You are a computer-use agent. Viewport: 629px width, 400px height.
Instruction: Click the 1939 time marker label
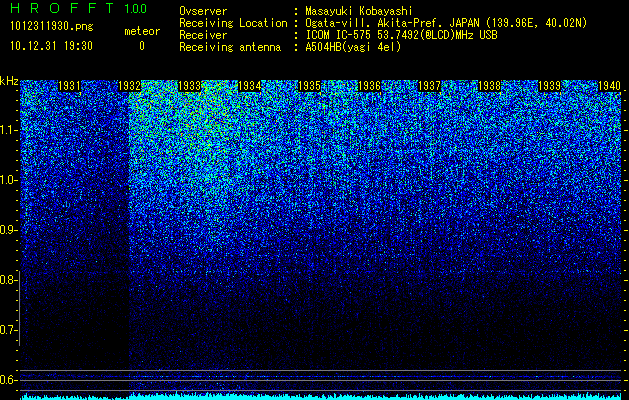549,86
